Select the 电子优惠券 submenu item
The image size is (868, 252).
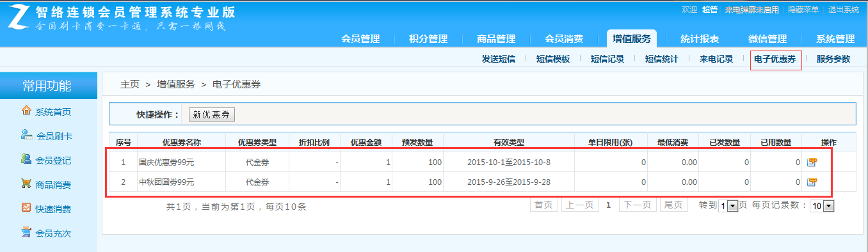click(x=775, y=59)
